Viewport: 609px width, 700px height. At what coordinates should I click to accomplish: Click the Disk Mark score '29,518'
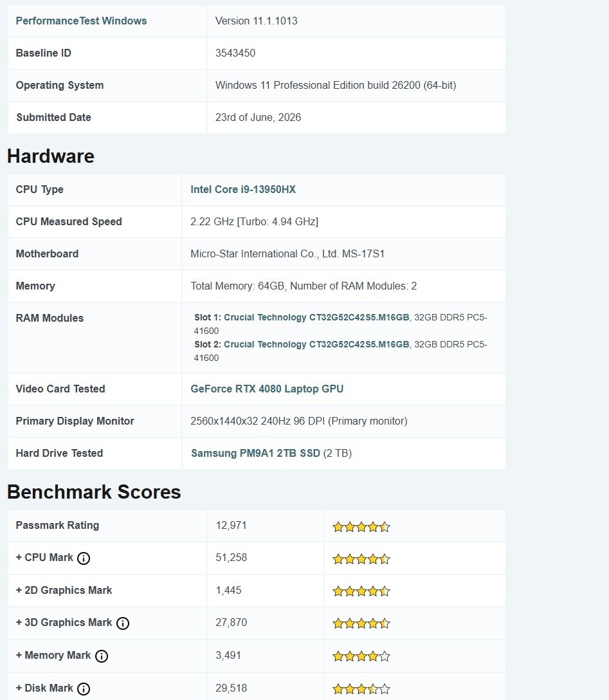tap(231, 688)
